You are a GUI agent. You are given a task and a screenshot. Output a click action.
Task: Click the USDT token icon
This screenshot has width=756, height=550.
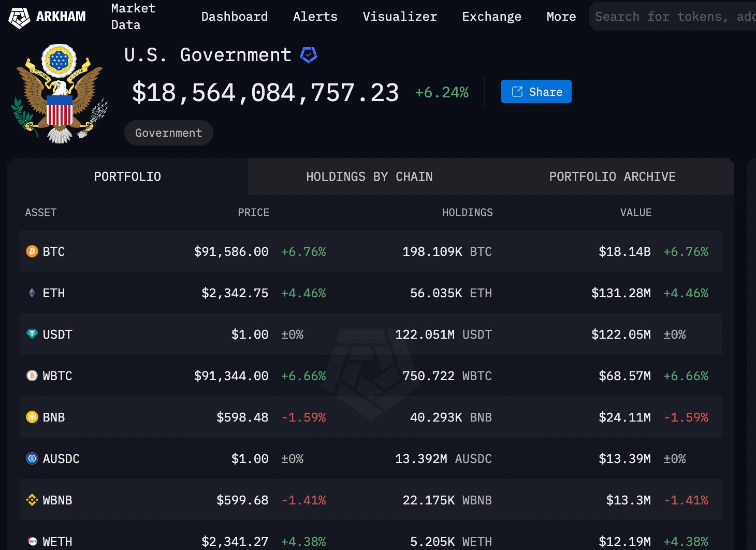(x=32, y=334)
